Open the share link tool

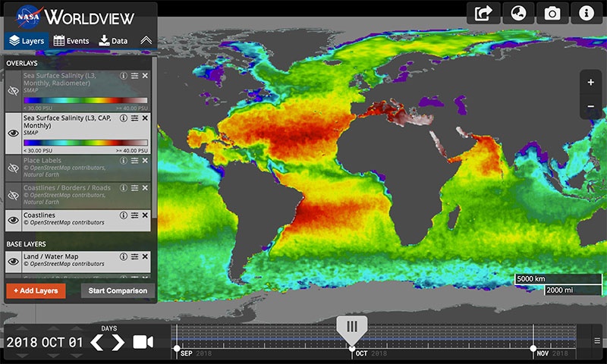(x=483, y=13)
